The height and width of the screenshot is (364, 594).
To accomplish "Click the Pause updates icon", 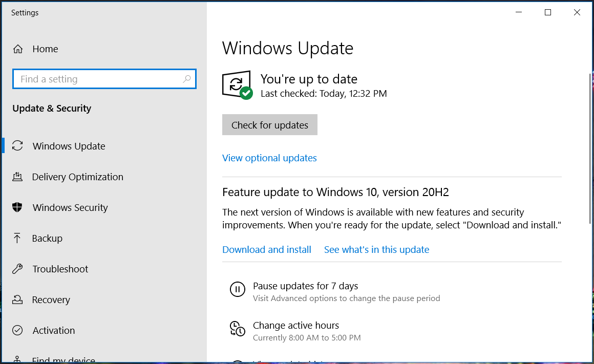I will (x=238, y=289).
